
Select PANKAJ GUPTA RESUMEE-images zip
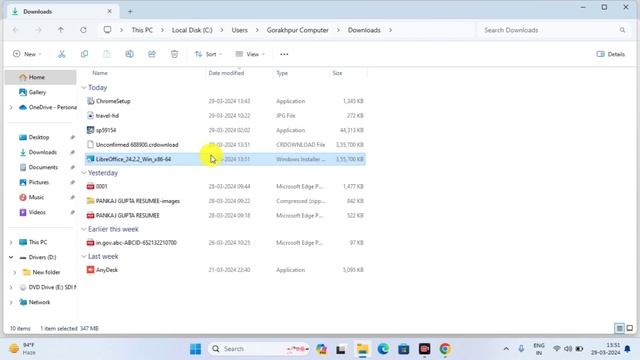[225, 201]
